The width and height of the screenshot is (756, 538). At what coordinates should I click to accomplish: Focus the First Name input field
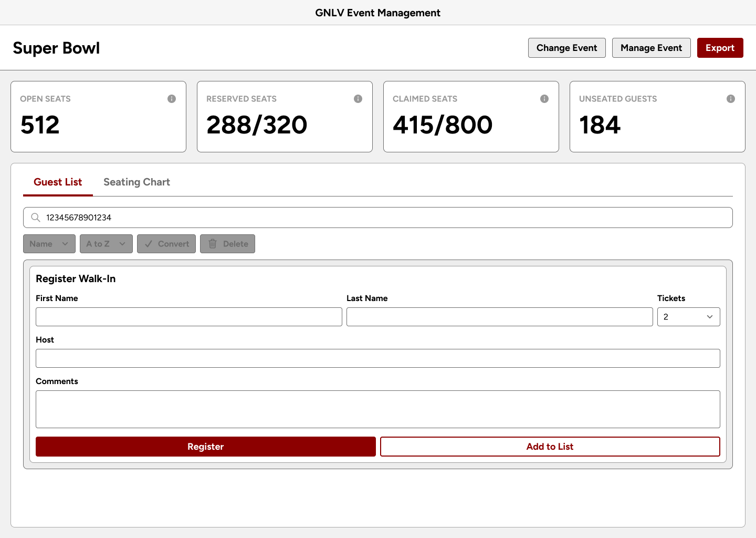coord(189,317)
